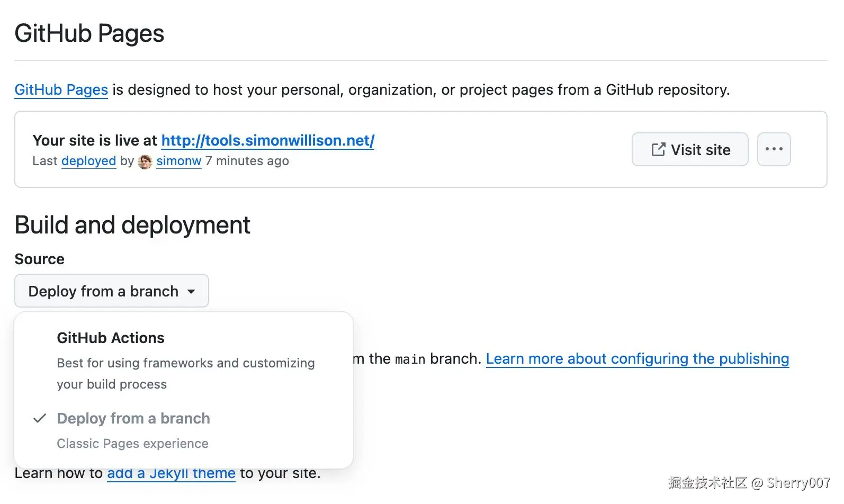Click the Source dropdown caret arrow

[191, 291]
